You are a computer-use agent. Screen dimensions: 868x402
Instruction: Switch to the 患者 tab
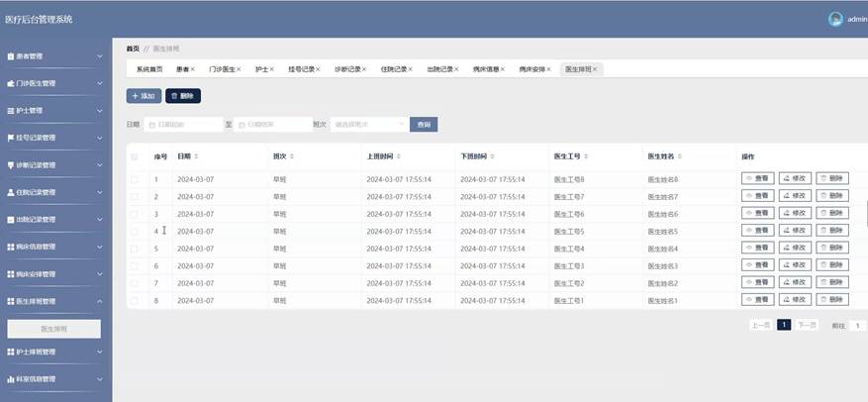click(x=185, y=69)
